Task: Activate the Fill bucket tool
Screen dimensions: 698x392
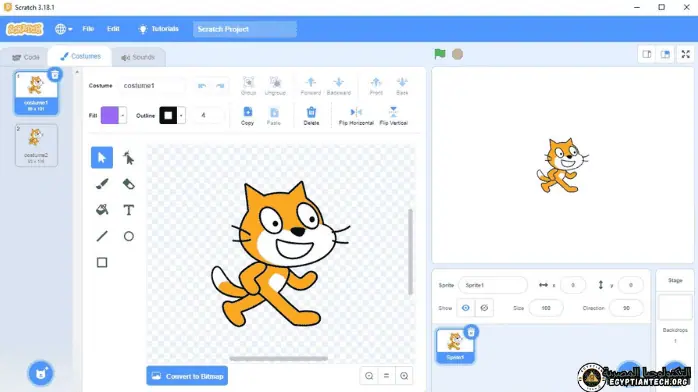Action: point(101,210)
